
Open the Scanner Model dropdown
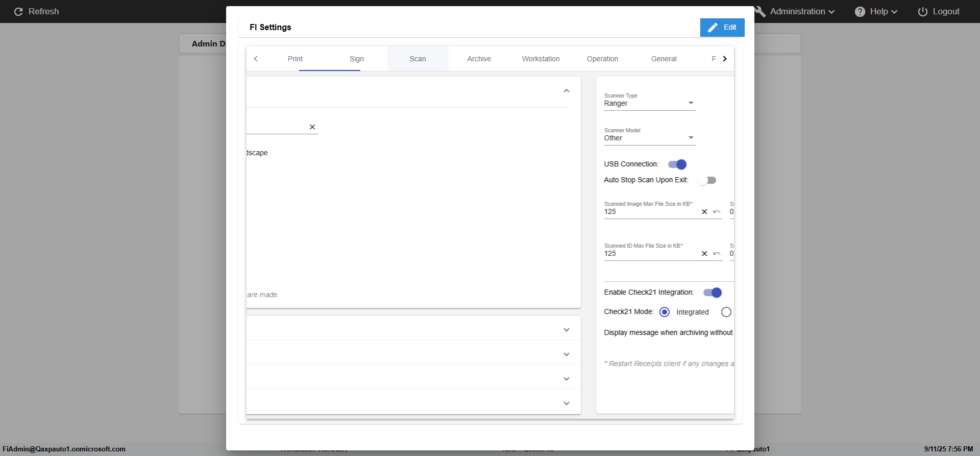[649, 138]
